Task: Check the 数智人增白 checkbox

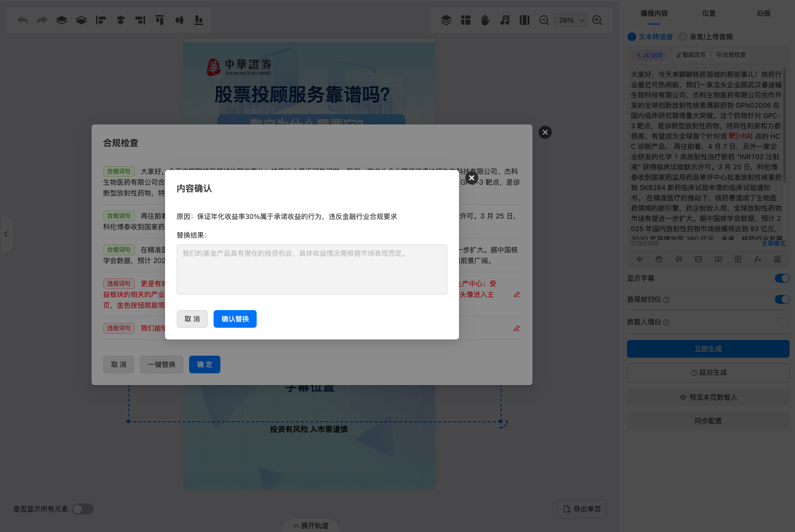Action: pyautogui.click(x=783, y=322)
